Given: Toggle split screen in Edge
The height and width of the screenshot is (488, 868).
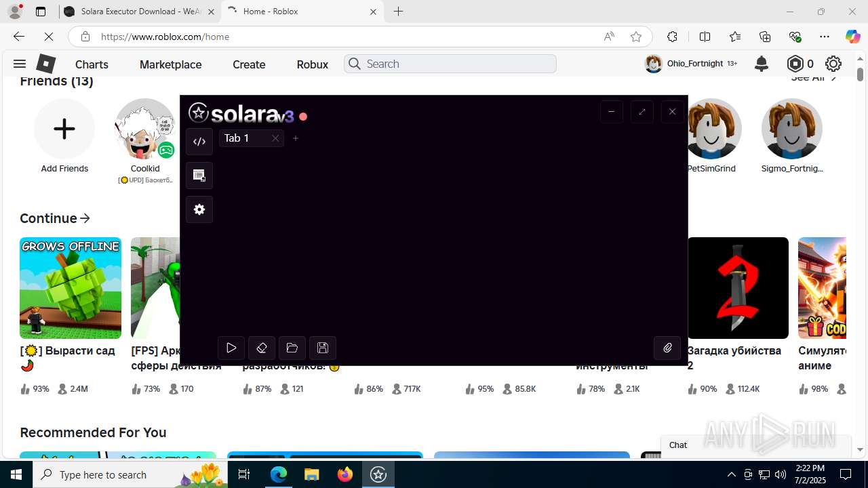Looking at the screenshot, I should [x=705, y=37].
